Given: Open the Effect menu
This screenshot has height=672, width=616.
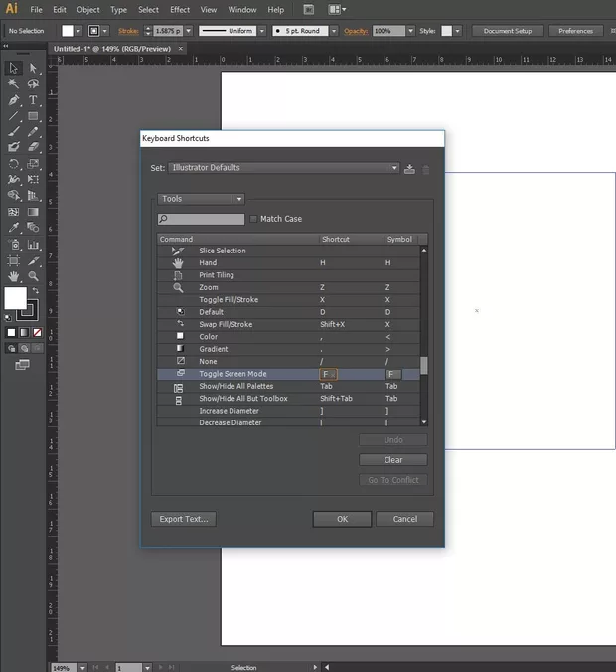Looking at the screenshot, I should point(180,9).
